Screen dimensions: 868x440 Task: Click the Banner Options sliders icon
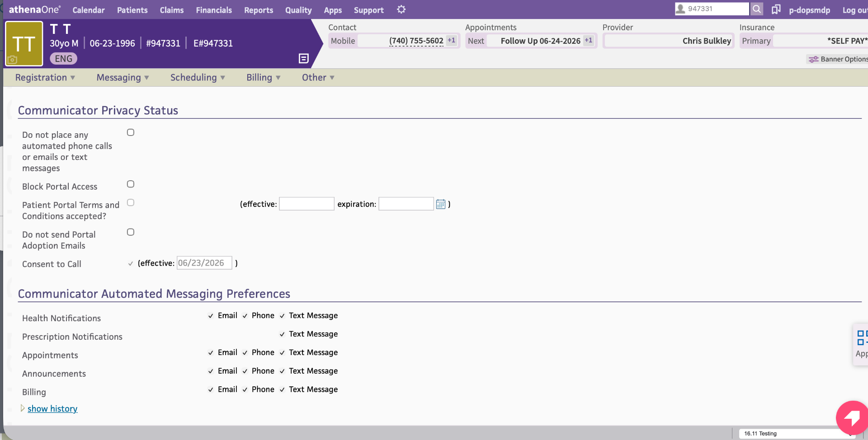pos(813,59)
